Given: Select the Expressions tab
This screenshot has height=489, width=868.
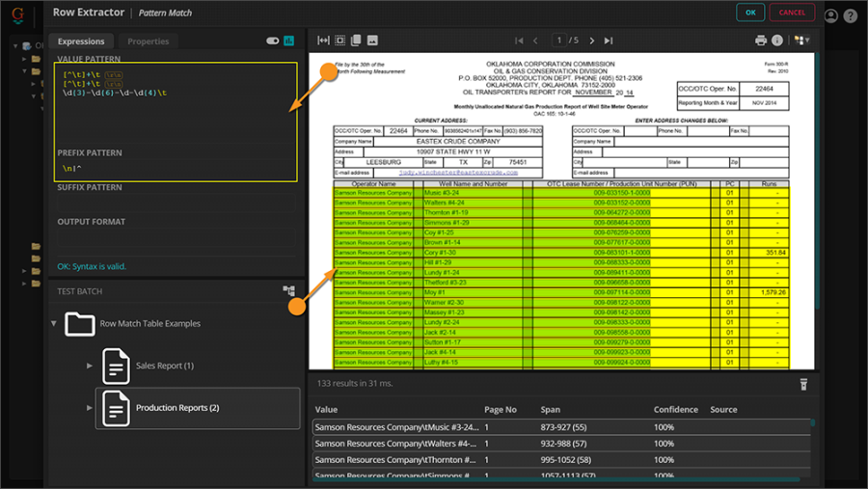Looking at the screenshot, I should pyautogui.click(x=81, y=41).
